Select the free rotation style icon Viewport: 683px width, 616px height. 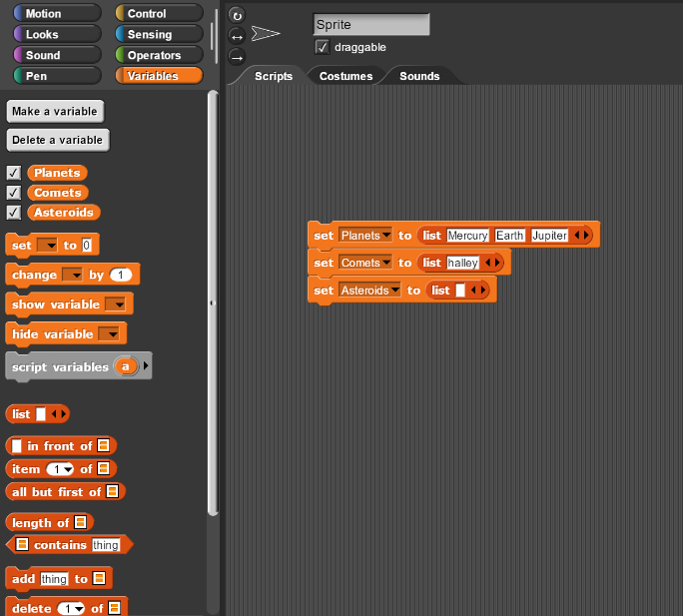(237, 15)
